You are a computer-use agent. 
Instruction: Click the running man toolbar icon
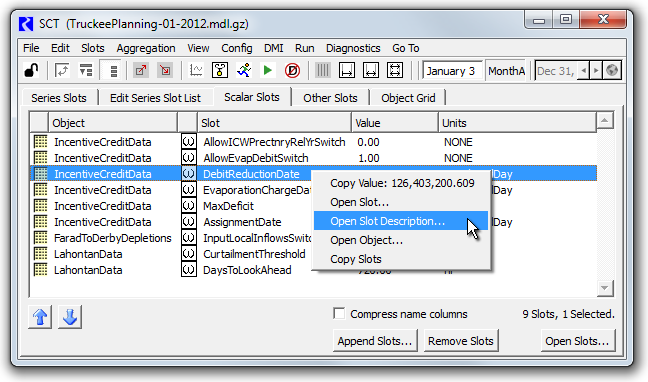coord(244,70)
